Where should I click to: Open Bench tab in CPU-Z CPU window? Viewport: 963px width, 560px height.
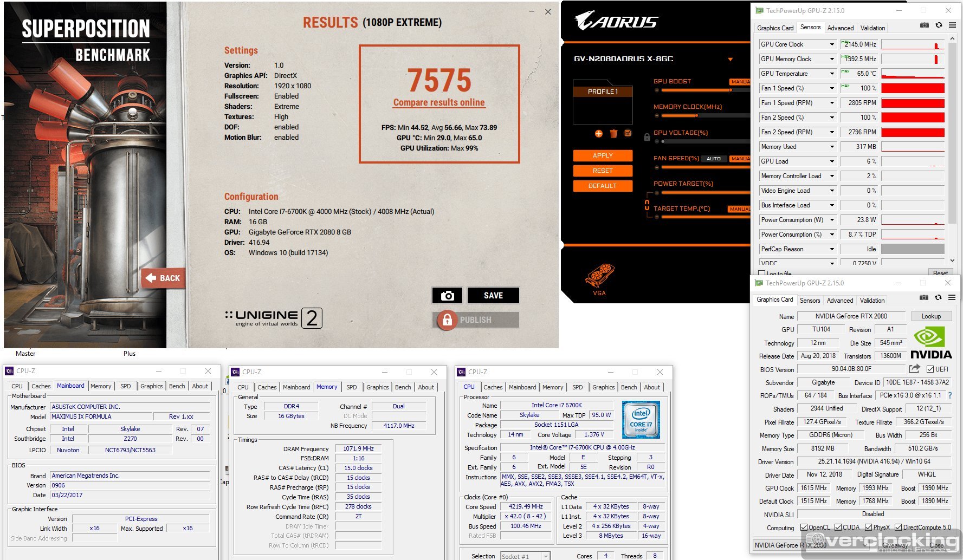point(629,387)
